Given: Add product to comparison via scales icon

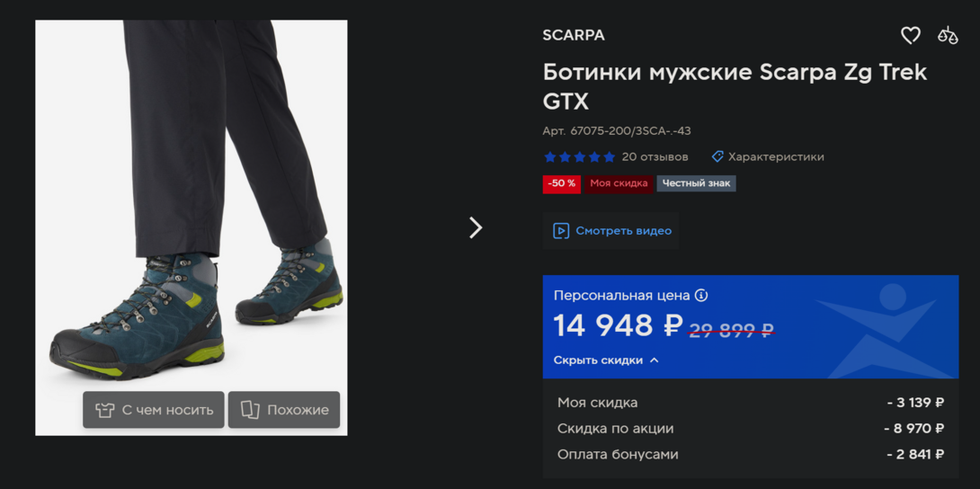Looking at the screenshot, I should pos(947,36).
